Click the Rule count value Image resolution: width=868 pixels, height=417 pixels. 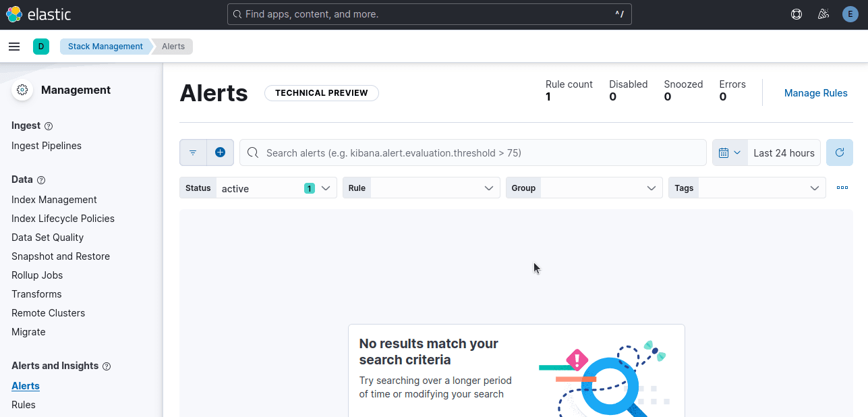click(548, 97)
